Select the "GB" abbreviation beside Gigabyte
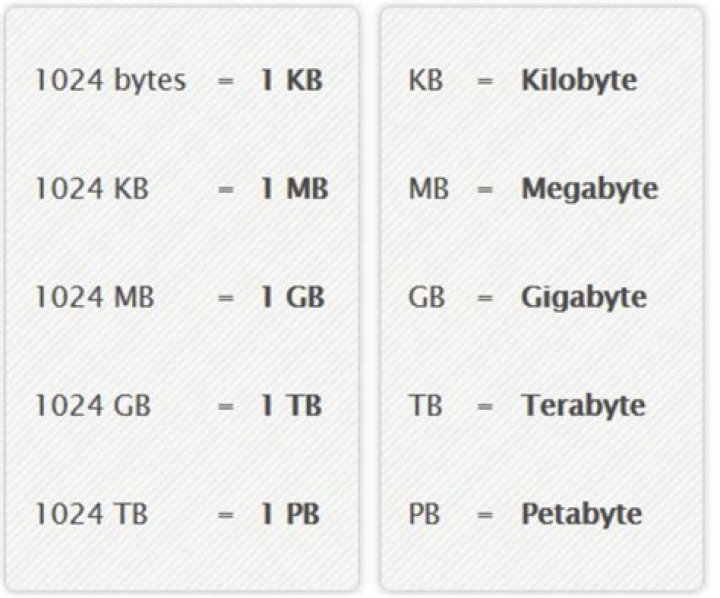The width and height of the screenshot is (720, 598). [x=427, y=297]
